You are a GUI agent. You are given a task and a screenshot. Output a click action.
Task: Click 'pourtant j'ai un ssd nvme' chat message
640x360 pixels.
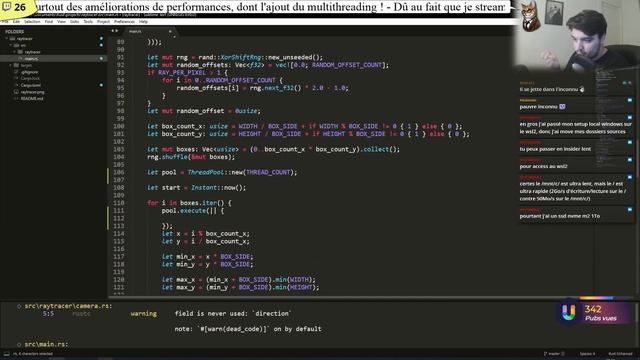(560, 216)
